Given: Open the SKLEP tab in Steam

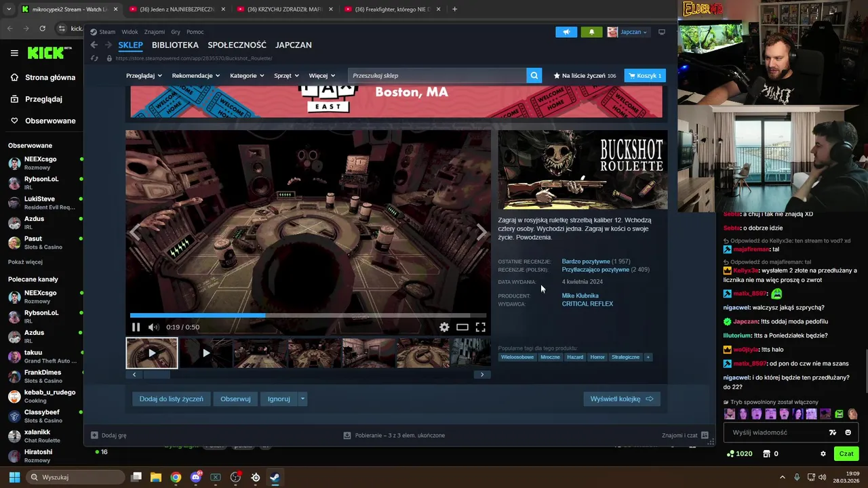Looking at the screenshot, I should [130, 45].
